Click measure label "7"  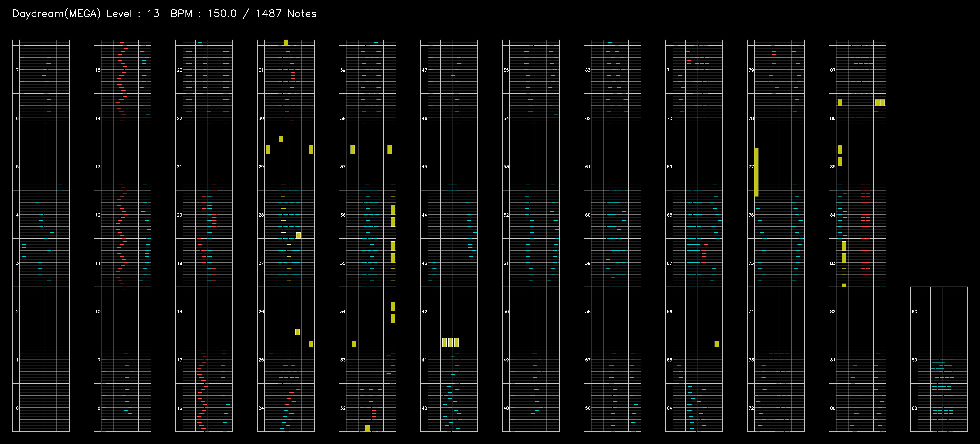pos(17,70)
